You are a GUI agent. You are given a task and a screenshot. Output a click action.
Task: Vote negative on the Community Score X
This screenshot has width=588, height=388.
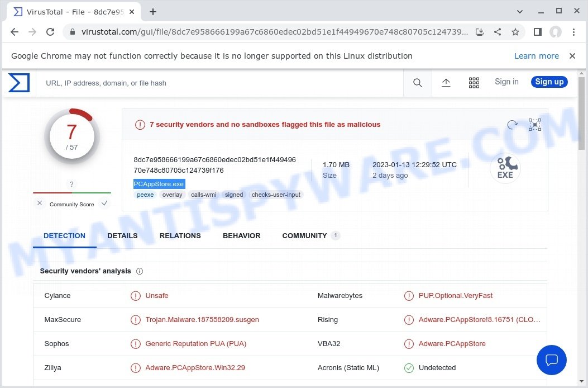40,203
